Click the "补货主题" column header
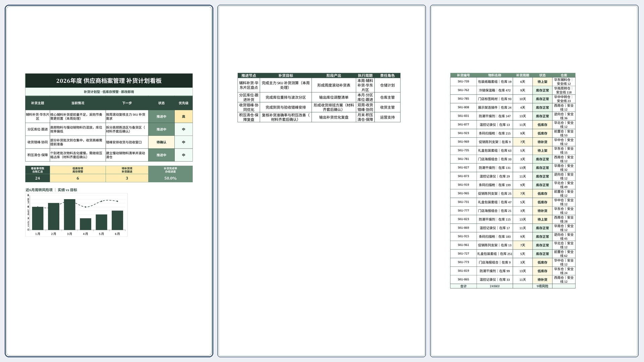This screenshot has height=362, width=644. [38, 103]
